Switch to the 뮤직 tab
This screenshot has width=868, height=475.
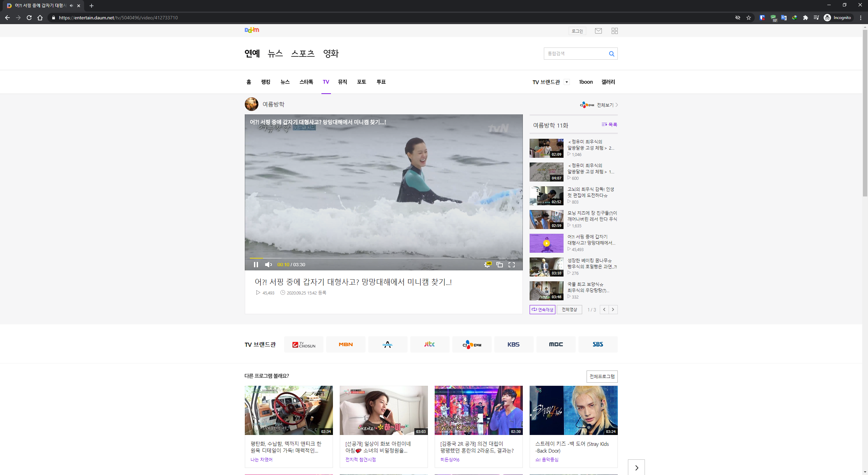[x=342, y=82]
